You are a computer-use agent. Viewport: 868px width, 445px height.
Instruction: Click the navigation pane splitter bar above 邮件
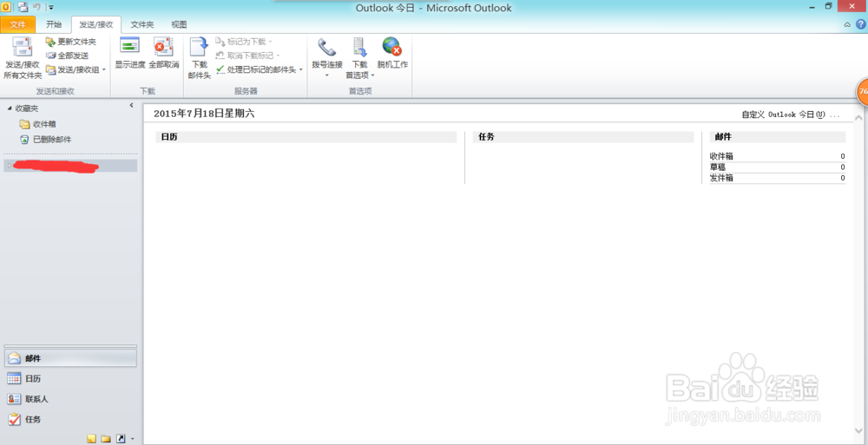(70, 346)
